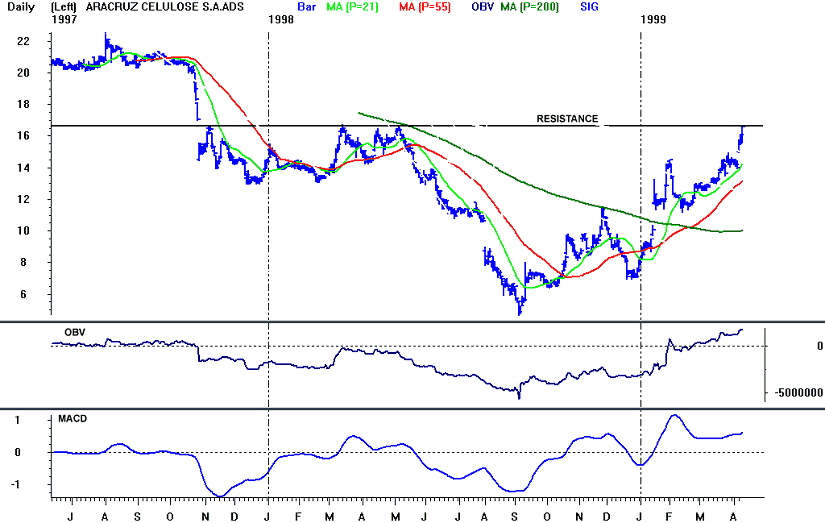Click the MACD axis value 0
The width and height of the screenshot is (825, 523).
point(17,452)
